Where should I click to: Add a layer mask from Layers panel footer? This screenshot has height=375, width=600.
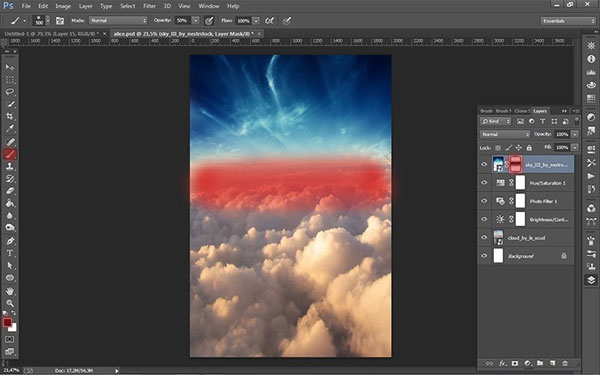click(x=515, y=363)
